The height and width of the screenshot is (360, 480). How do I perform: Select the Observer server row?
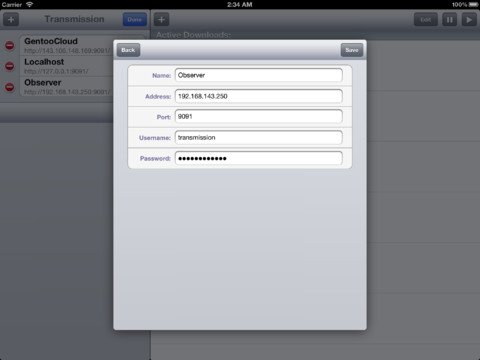point(67,87)
